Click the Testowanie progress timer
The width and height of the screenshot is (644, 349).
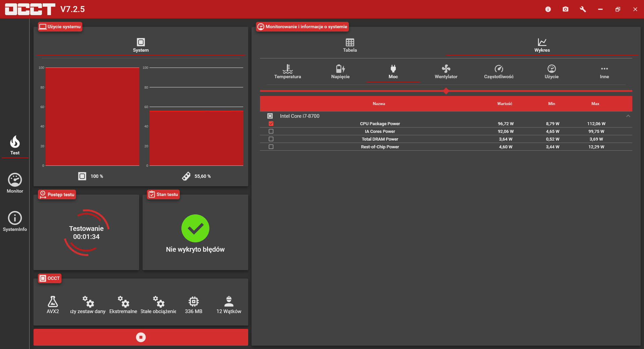pos(86,233)
